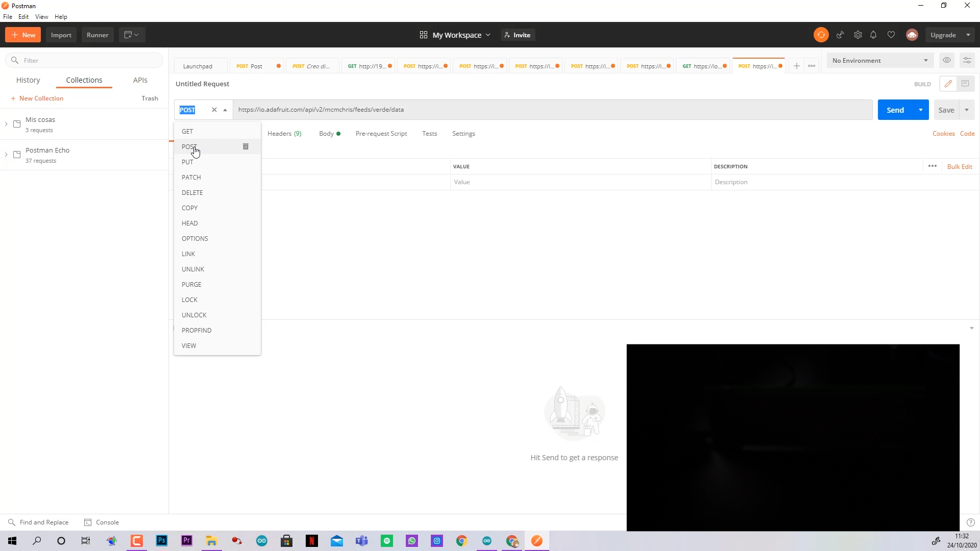Open the notifications bell icon
Image resolution: width=980 pixels, height=551 pixels.
873,35
